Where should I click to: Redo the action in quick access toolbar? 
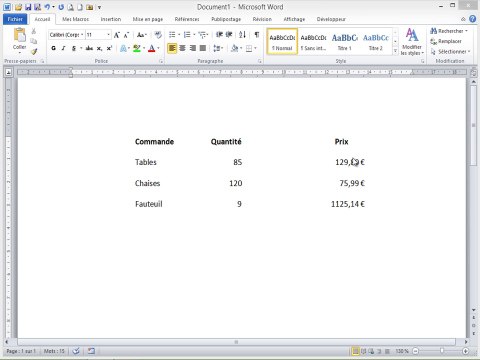pyautogui.click(x=61, y=7)
